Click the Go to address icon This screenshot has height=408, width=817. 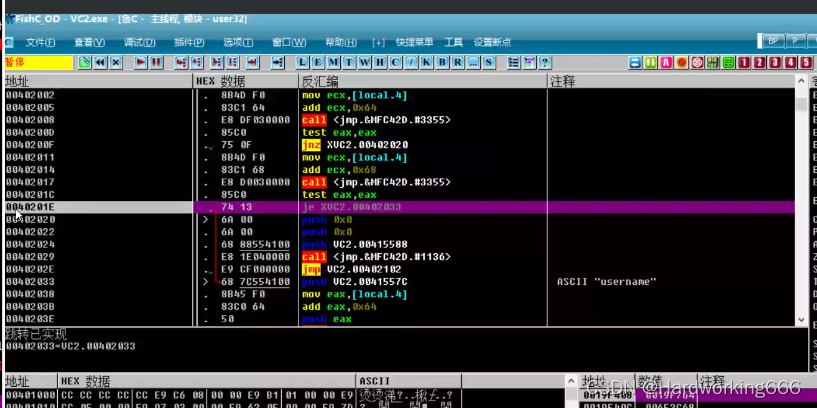point(278,63)
